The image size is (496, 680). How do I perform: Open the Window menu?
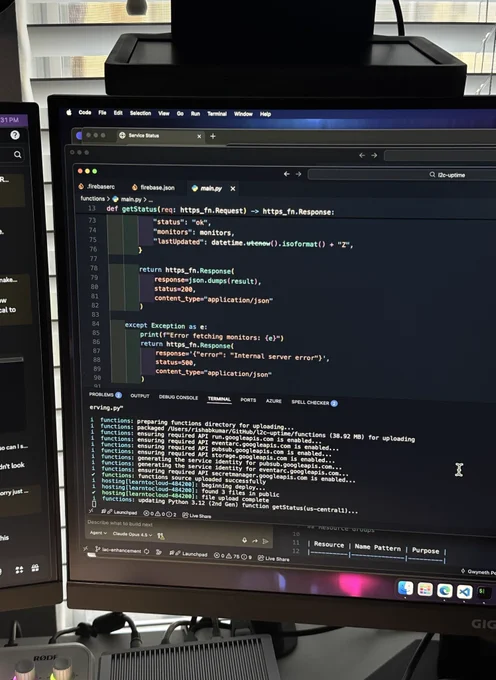coord(243,114)
